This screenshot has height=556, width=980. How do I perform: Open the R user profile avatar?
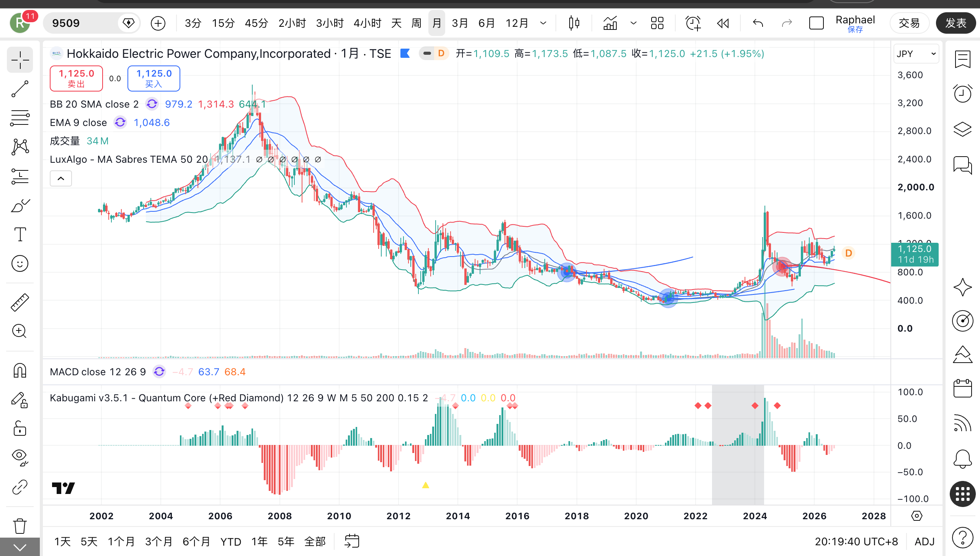pyautogui.click(x=20, y=23)
